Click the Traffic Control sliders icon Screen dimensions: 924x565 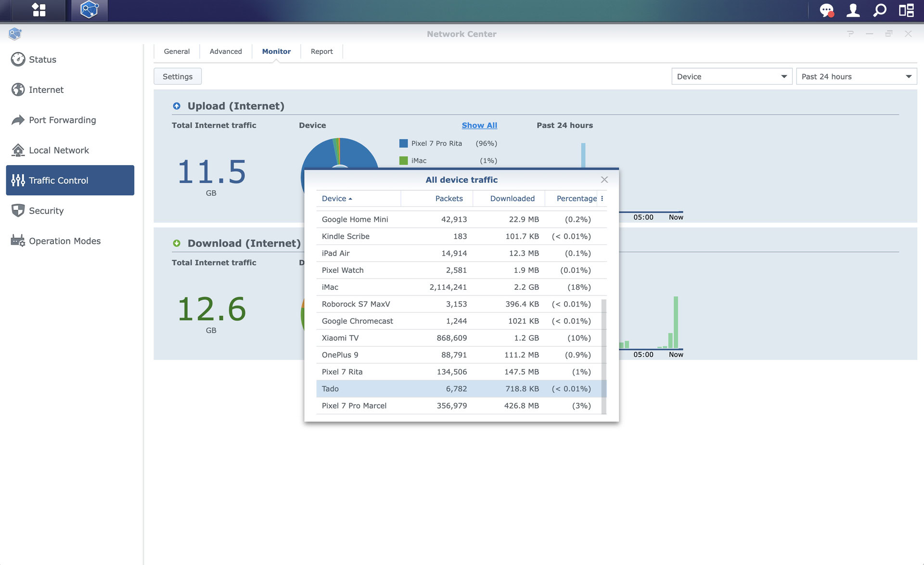[x=18, y=180]
